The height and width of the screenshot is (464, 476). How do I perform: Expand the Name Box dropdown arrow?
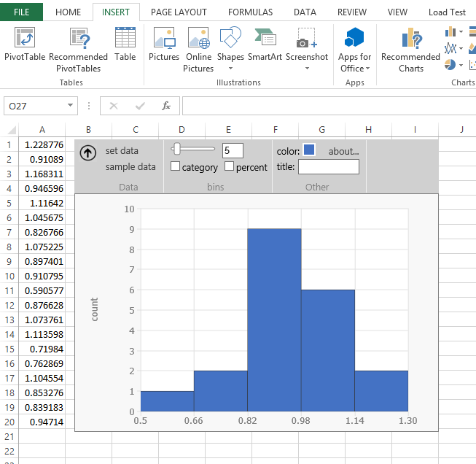(x=70, y=106)
